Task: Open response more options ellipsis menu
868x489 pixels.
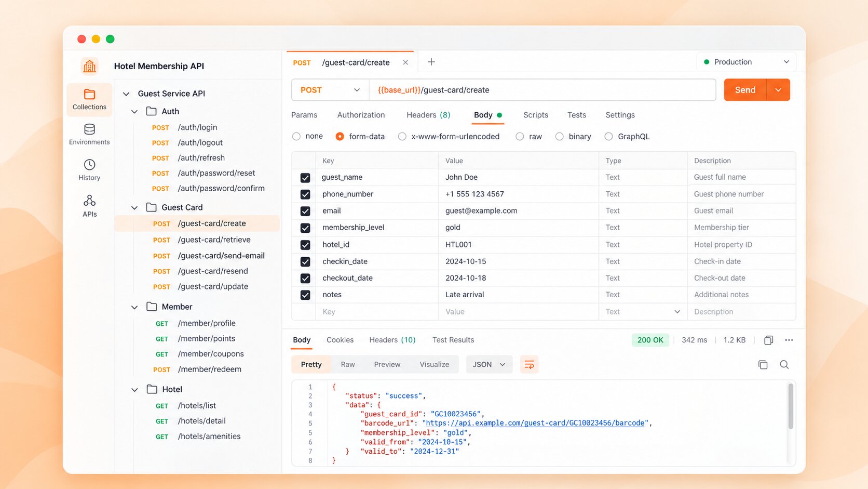Action: [x=789, y=340]
